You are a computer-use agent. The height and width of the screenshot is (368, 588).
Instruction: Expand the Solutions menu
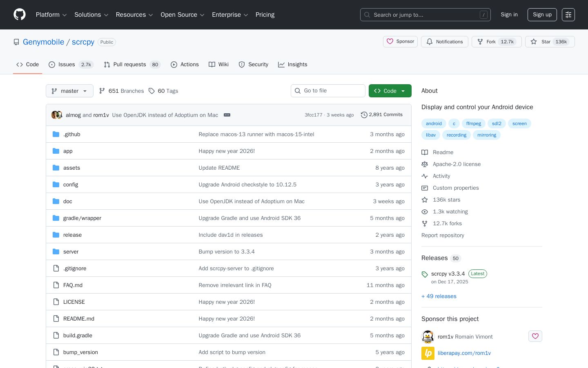point(91,15)
